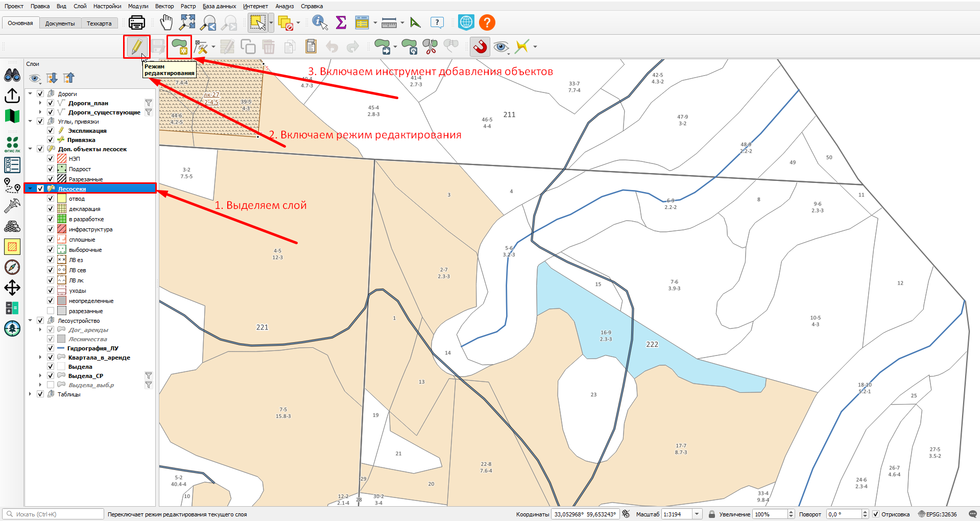Toggle the pencil editing mode tool

pyautogui.click(x=136, y=46)
